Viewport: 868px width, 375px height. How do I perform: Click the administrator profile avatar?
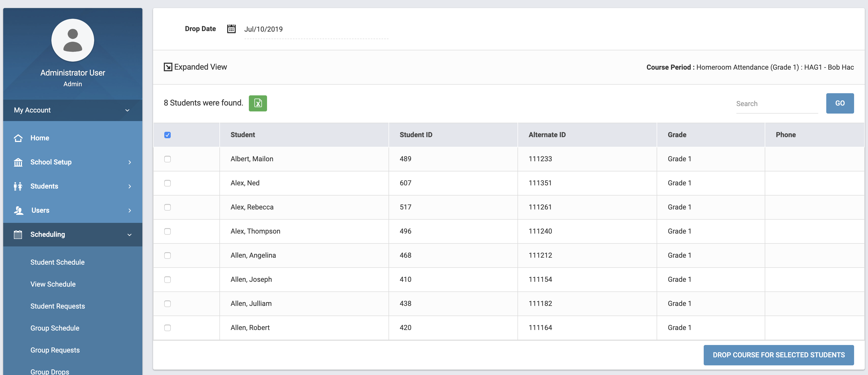point(73,40)
